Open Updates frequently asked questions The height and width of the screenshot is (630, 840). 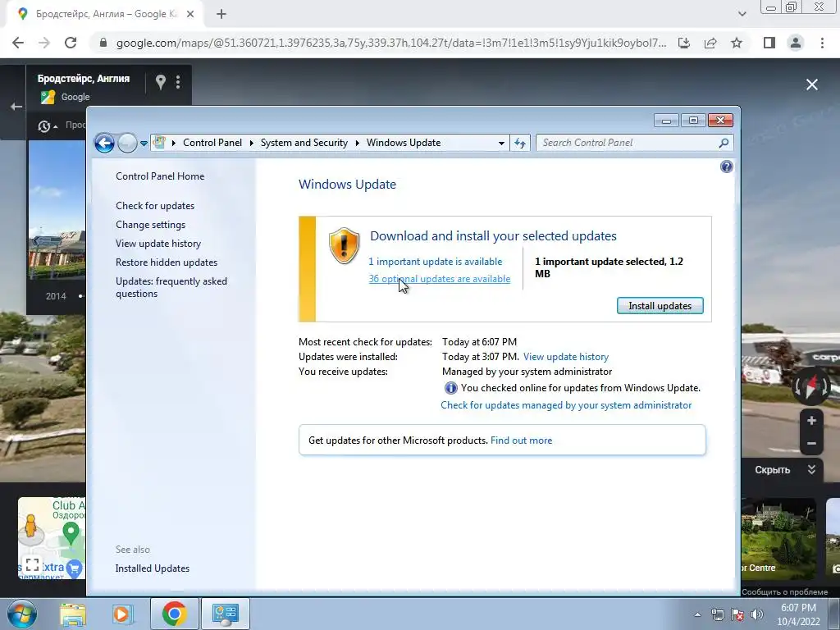pos(171,287)
